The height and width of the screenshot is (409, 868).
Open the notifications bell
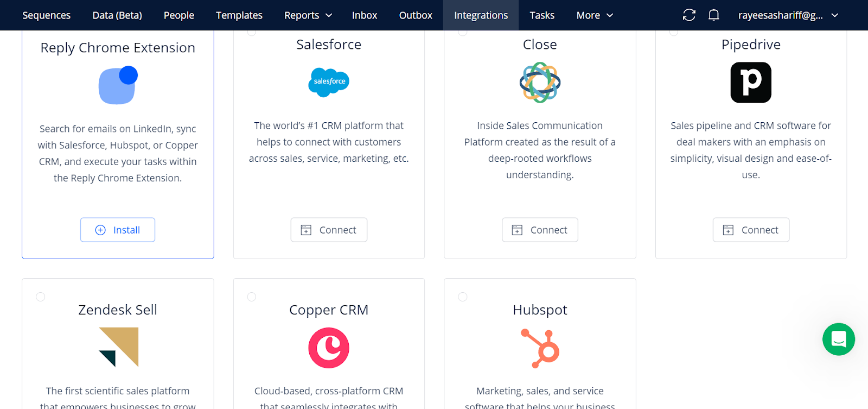pos(714,15)
